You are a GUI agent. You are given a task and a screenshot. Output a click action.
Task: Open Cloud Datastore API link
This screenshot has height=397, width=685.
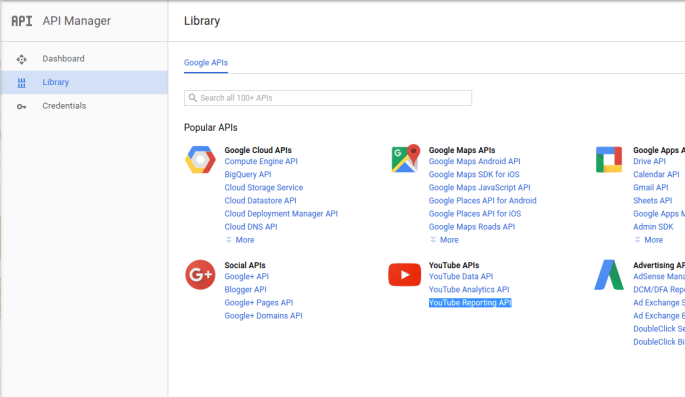[260, 200]
